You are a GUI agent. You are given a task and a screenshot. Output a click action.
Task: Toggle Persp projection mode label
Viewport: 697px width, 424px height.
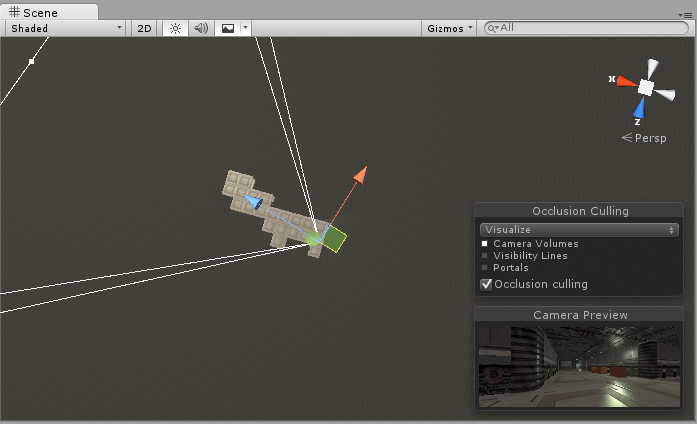click(x=644, y=138)
